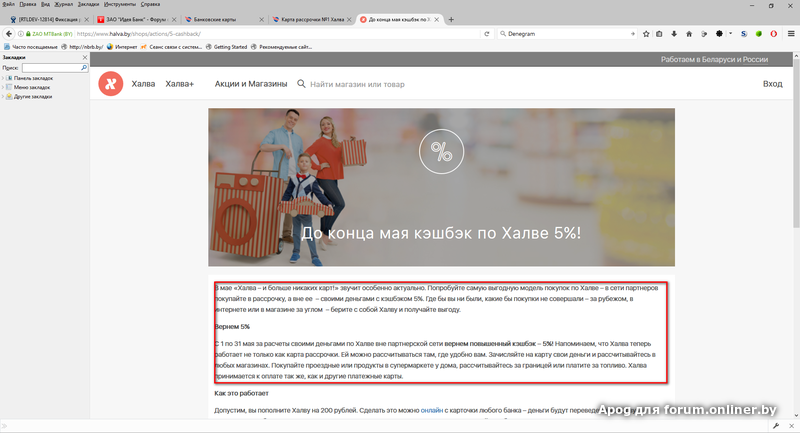Screen dimensions: 800x433
Task: Open Getting Started bookmark
Action: coord(226,46)
